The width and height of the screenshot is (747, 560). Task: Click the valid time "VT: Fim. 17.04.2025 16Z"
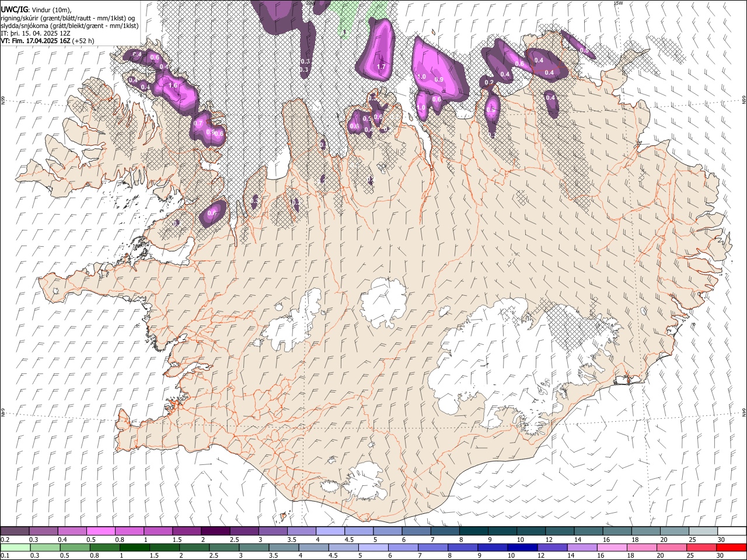(x=36, y=41)
